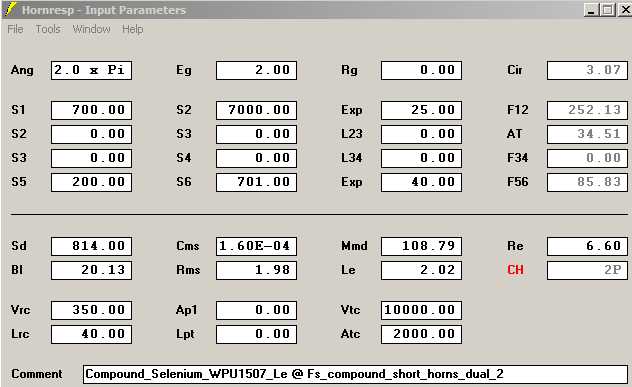Click the Atc field showing 2000.00
This screenshot has width=632, height=387.
pyautogui.click(x=422, y=334)
